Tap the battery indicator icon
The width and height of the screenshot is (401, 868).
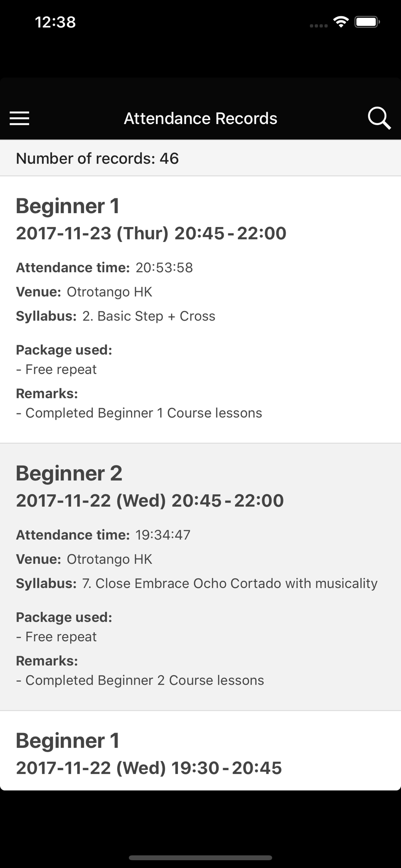367,22
